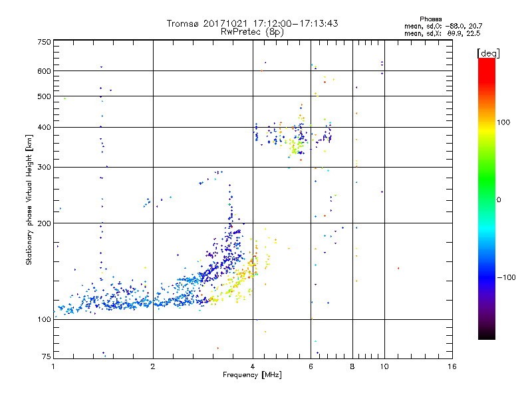Click the isolated red point near 11 MHz

[x=398, y=269]
